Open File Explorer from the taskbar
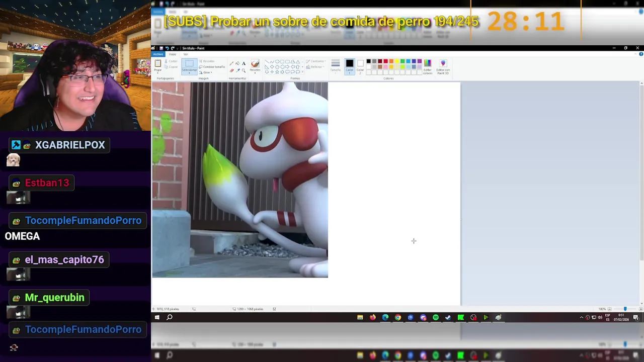This screenshot has width=644, height=362. click(x=360, y=317)
